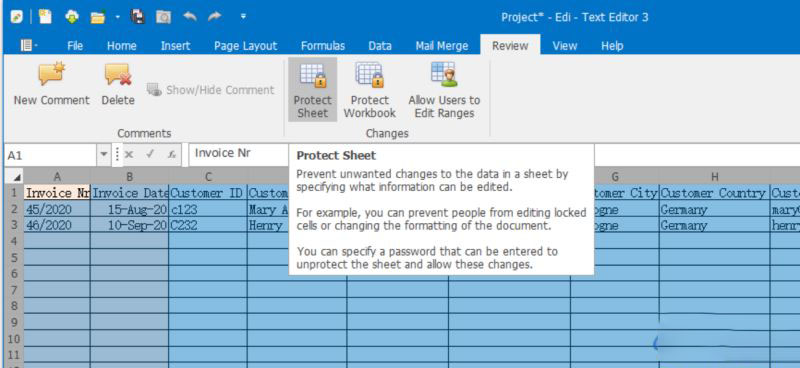Select row 7 header
This screenshot has height=368, width=800.
click(x=14, y=290)
